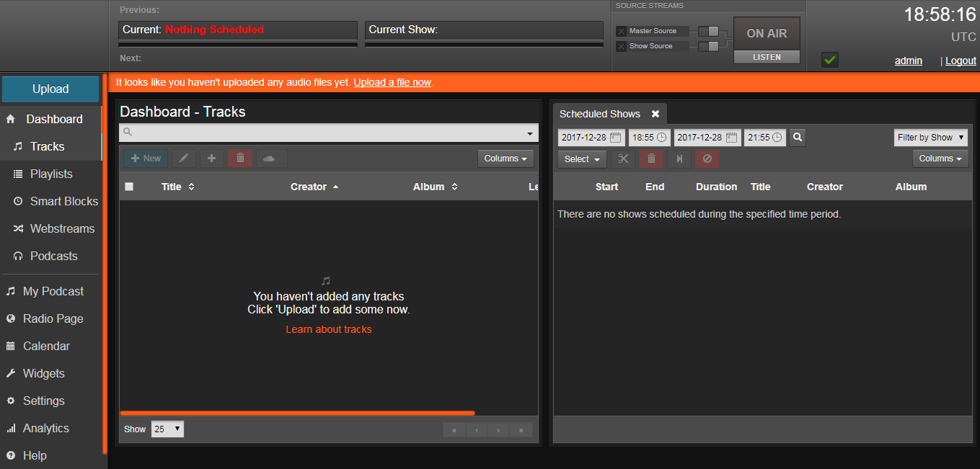Screen dimensions: 980x469
Task: Click the magnifier search shows icon
Action: [x=797, y=138]
